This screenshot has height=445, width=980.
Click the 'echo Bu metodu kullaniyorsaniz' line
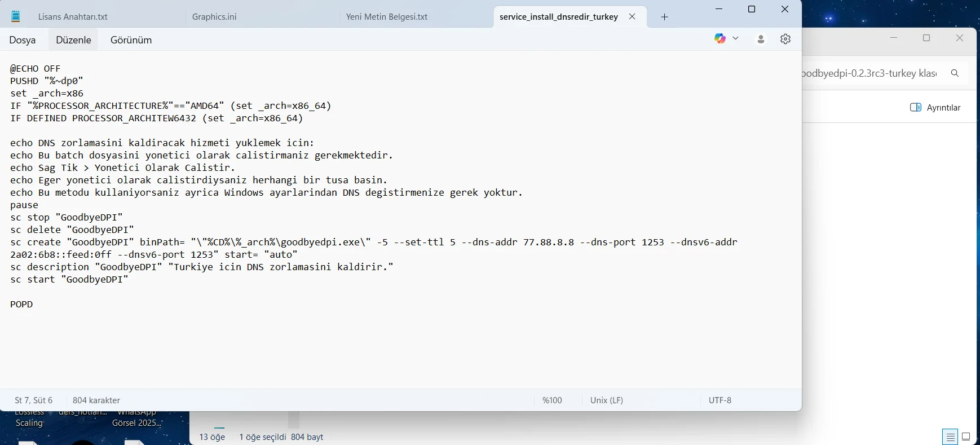(x=267, y=193)
